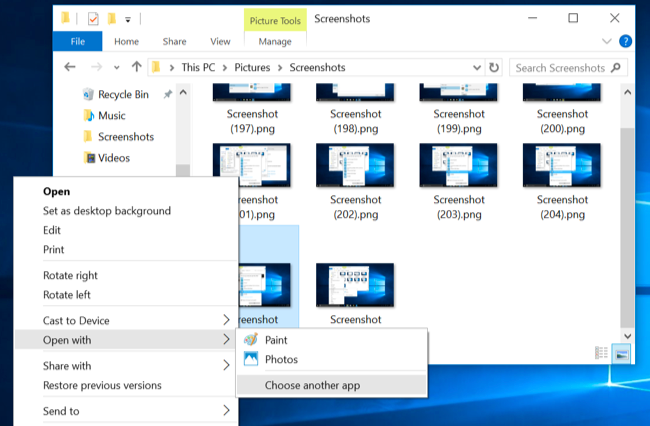Select Choose another app
Viewport: 650px width, 426px height.
click(312, 385)
